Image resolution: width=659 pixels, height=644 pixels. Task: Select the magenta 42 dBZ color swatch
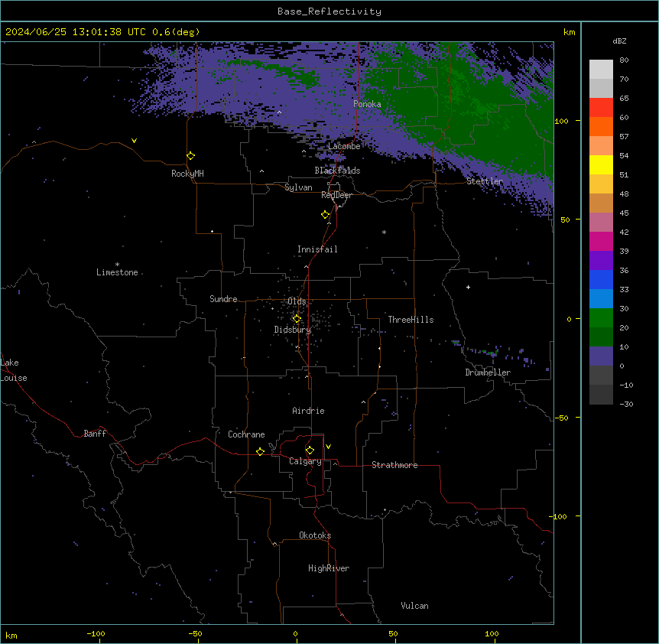[x=601, y=241]
